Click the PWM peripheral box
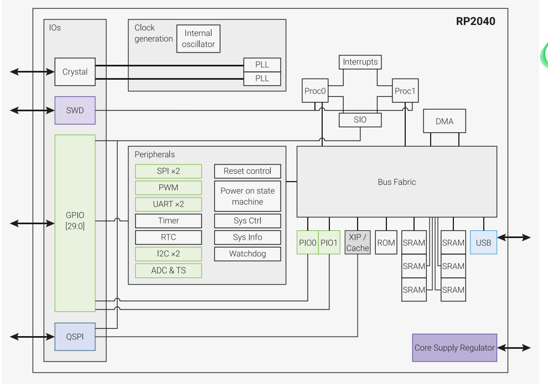 168,188
